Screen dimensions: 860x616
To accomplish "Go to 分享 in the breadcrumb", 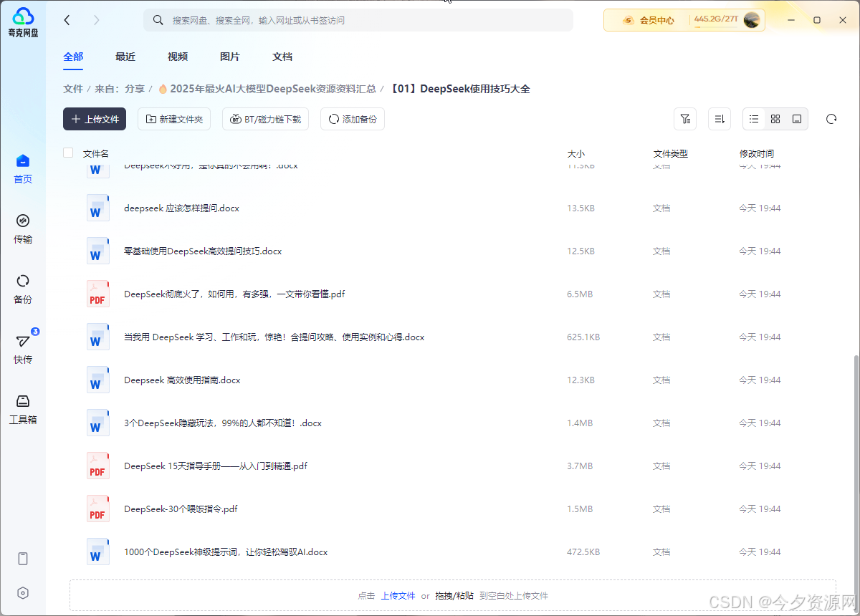I will 135,89.
